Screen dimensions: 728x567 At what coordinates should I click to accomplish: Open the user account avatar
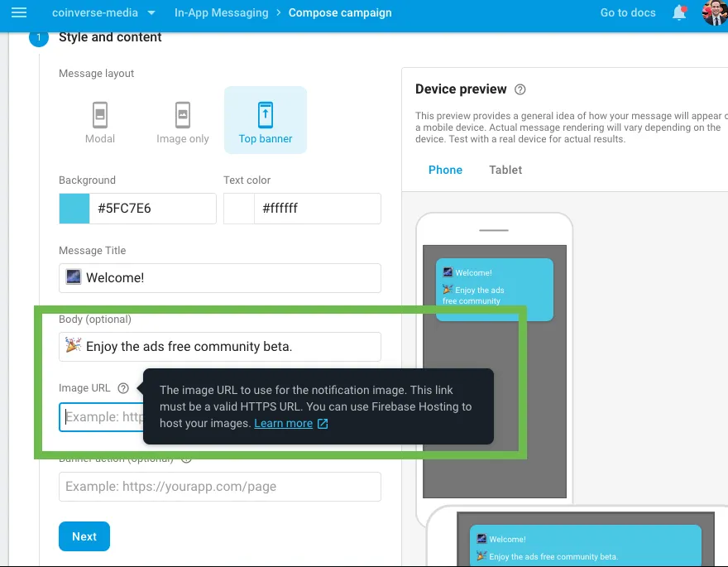click(715, 12)
